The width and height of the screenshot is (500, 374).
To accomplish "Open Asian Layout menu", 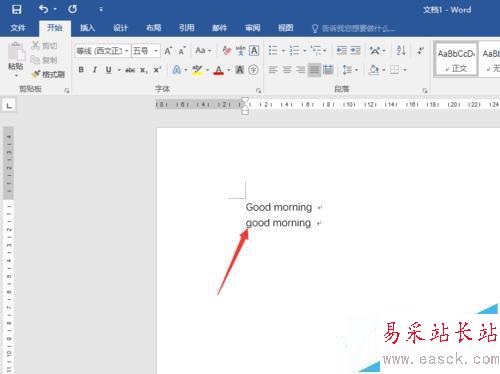I will click(377, 51).
